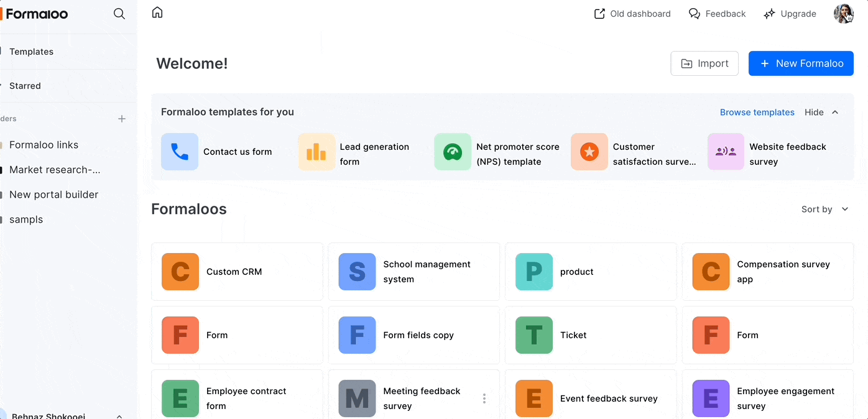Click the Employee engagement survey E icon

pos(711,398)
